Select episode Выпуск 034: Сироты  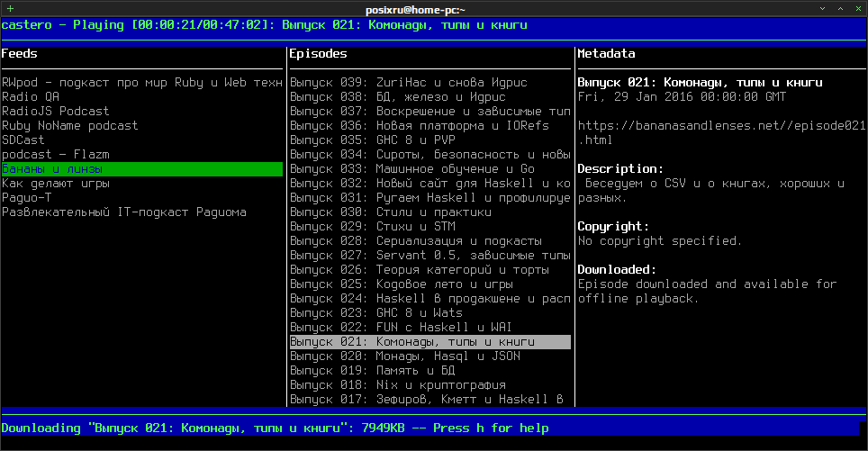tap(430, 155)
